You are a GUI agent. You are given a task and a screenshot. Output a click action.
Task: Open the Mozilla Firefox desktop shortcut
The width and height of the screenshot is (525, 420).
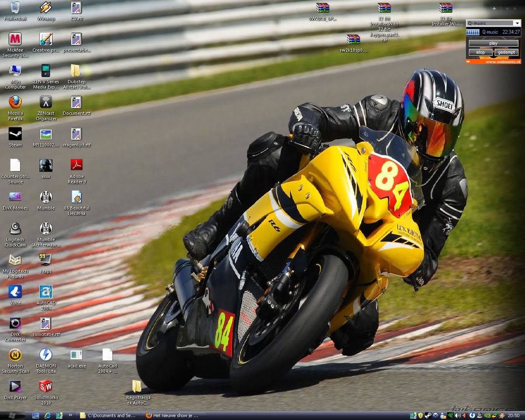[15, 102]
